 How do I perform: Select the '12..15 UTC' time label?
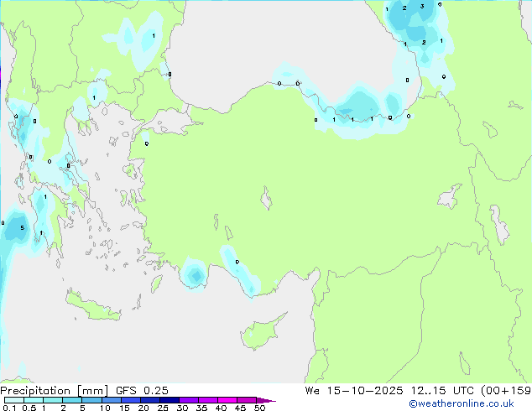pos(442,391)
